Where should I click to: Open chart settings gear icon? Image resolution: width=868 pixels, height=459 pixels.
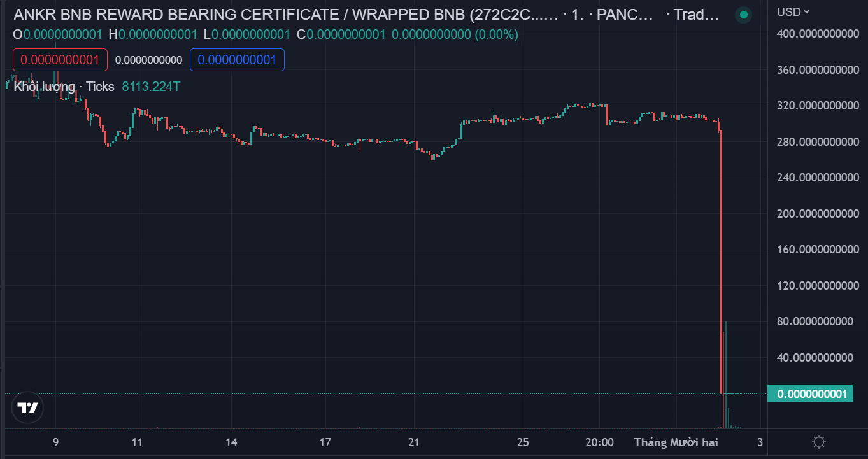tap(819, 442)
